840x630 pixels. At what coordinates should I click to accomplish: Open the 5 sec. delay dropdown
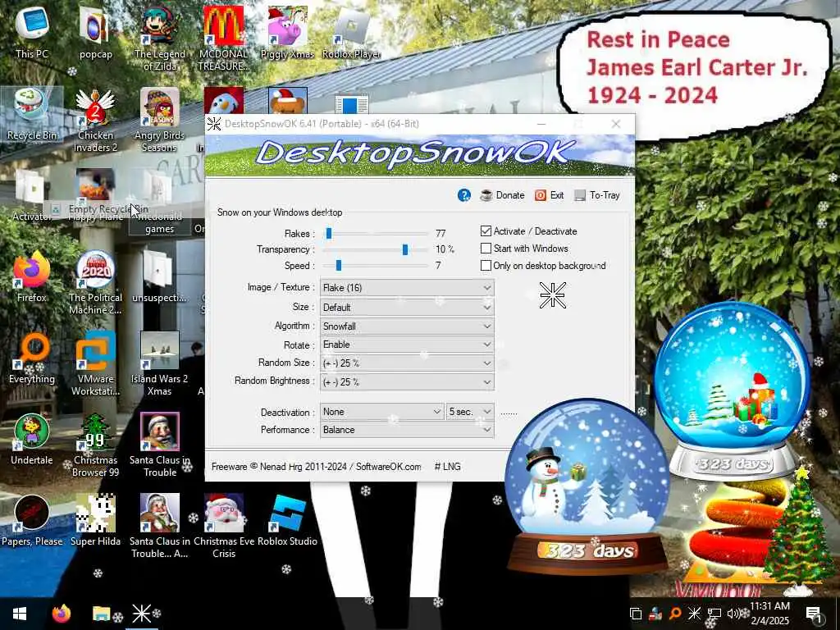[x=470, y=412]
